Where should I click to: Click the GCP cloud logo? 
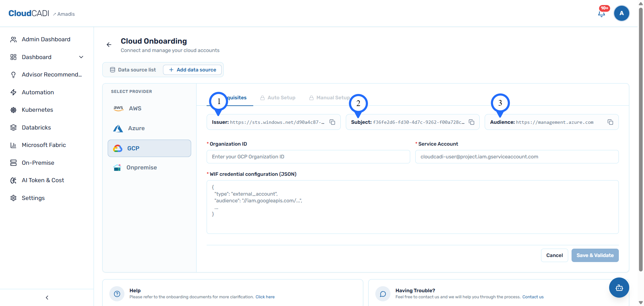click(x=118, y=148)
